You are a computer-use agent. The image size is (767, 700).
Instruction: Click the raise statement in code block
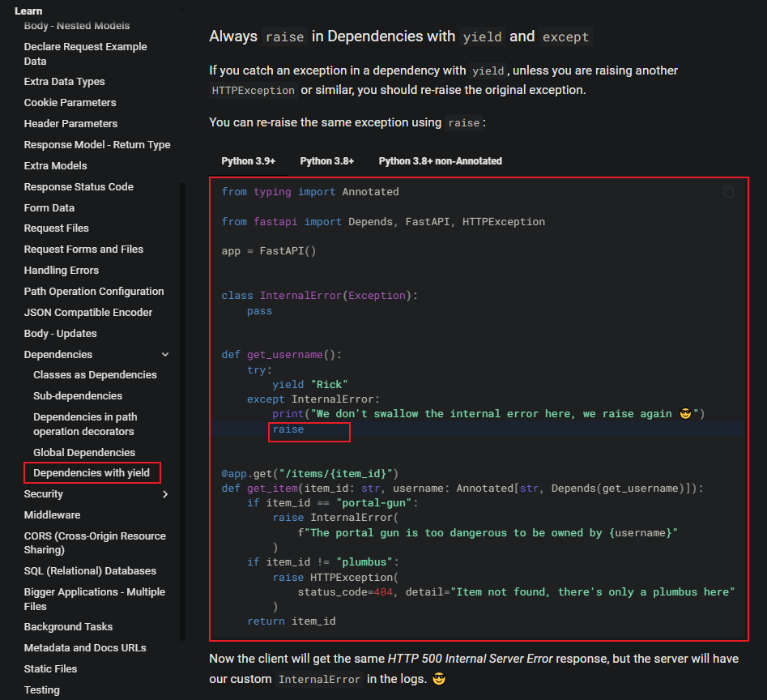(x=288, y=429)
